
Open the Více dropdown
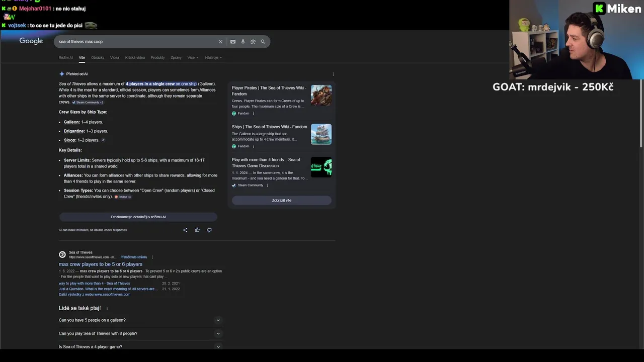(x=193, y=58)
